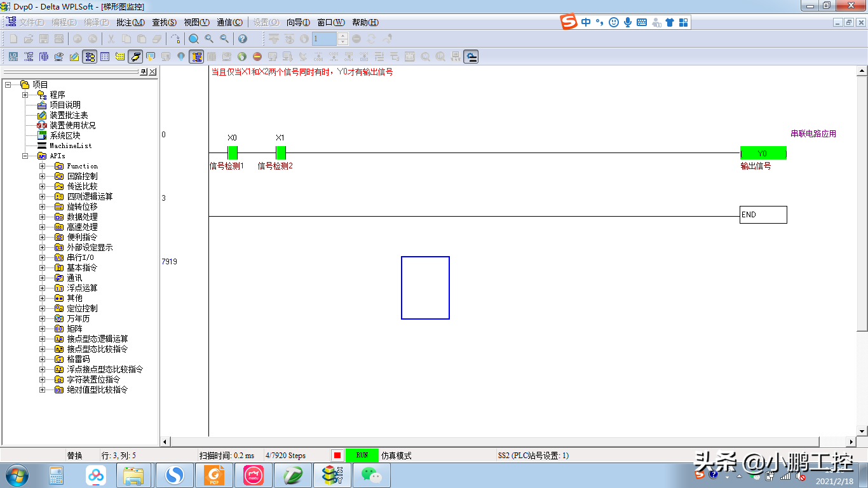Expand the 程序 tree node
This screenshot has width=868, height=488.
click(25, 95)
